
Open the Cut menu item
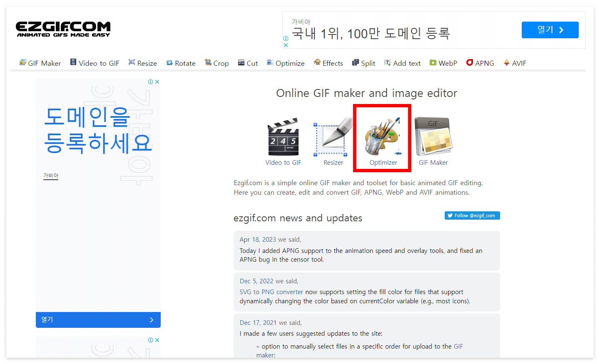point(248,63)
